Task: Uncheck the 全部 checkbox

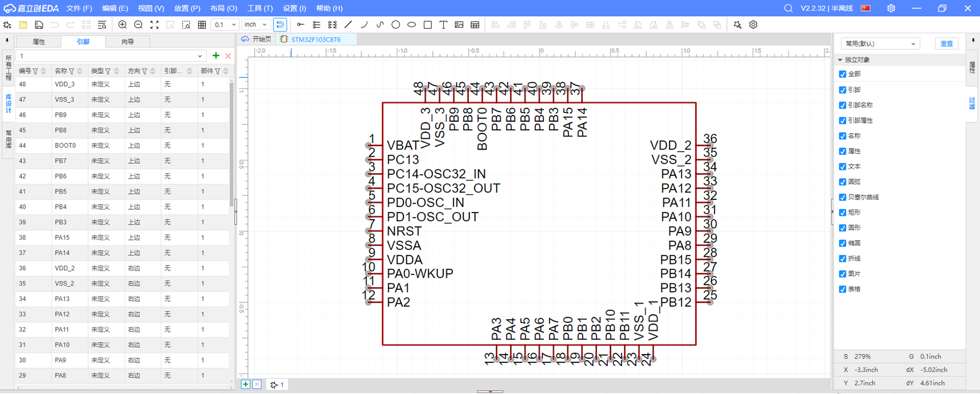Action: click(842, 74)
